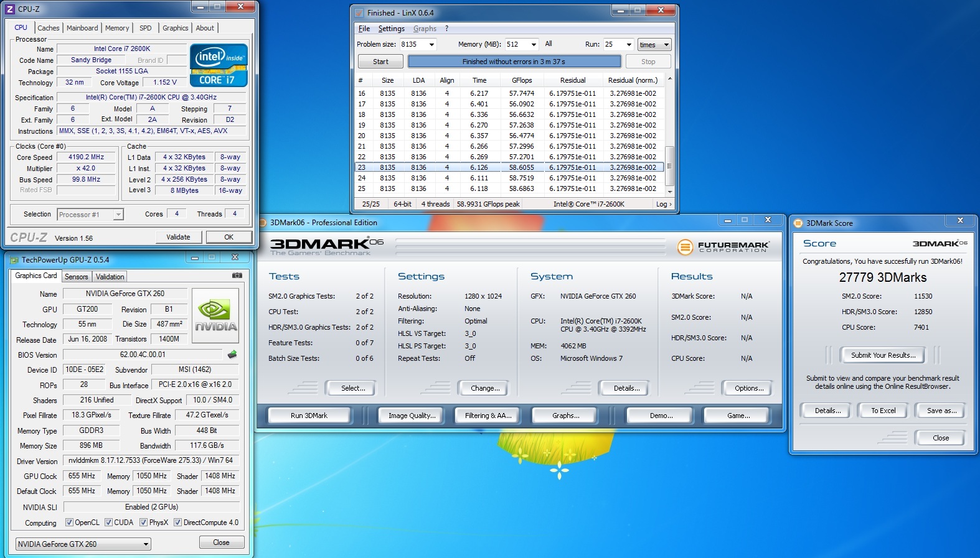Click Change button under Settings
The image size is (980, 558).
pos(485,388)
